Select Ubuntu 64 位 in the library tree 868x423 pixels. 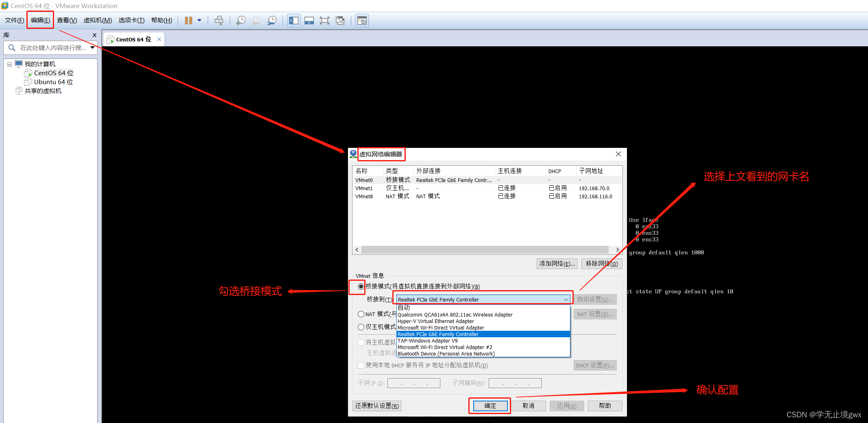click(53, 82)
